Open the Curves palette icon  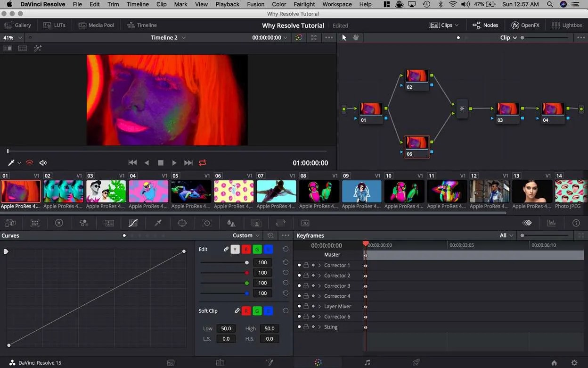[x=133, y=223]
